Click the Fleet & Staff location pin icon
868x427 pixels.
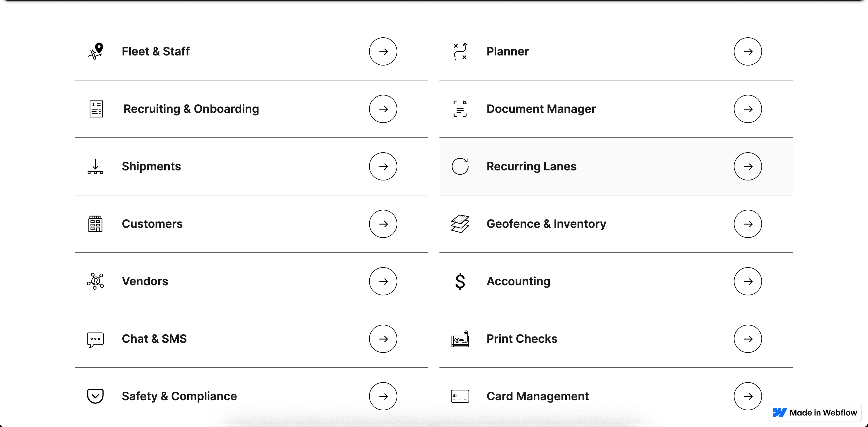click(x=95, y=51)
